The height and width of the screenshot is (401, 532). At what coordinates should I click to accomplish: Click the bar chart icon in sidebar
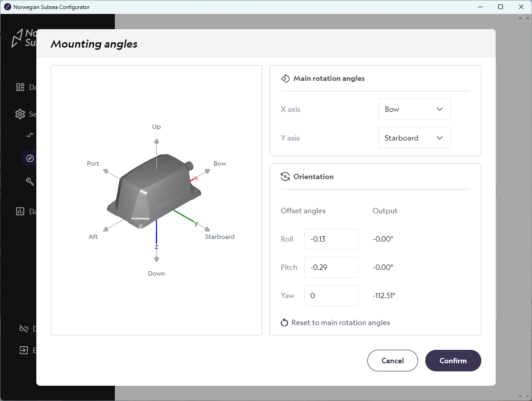pos(20,212)
